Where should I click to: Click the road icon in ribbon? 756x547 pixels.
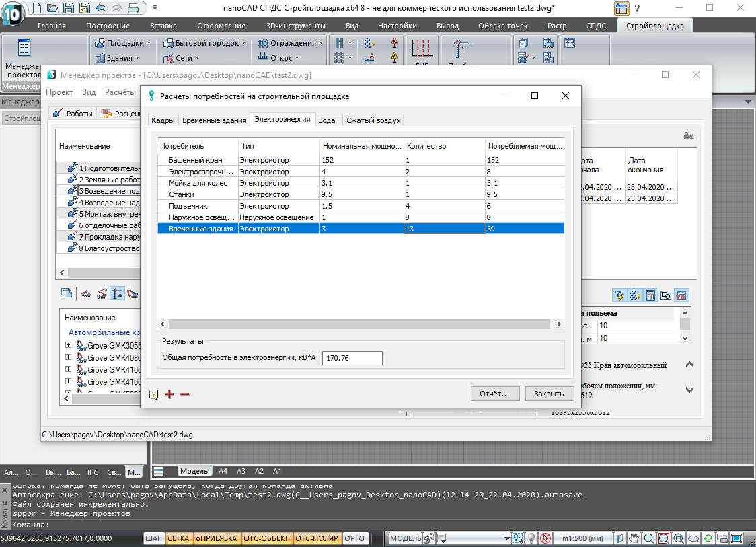coord(340,43)
